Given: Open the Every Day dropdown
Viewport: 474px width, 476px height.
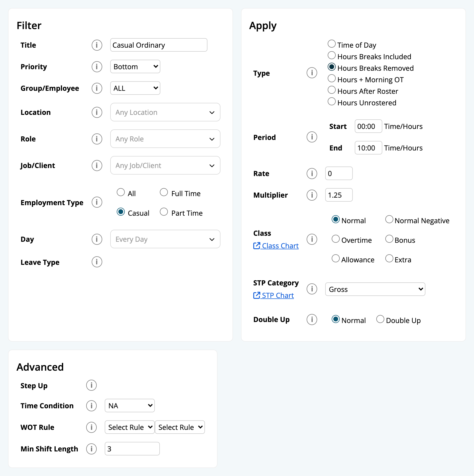Looking at the screenshot, I should [x=165, y=239].
